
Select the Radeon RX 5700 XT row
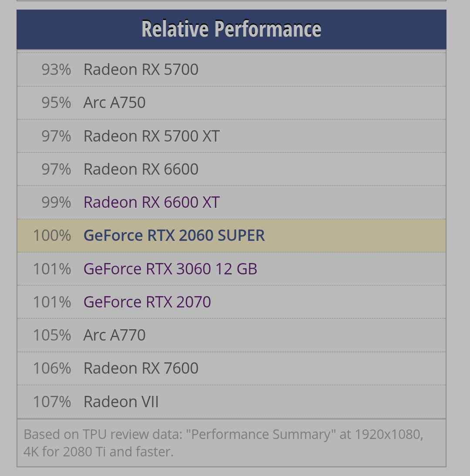[232, 136]
